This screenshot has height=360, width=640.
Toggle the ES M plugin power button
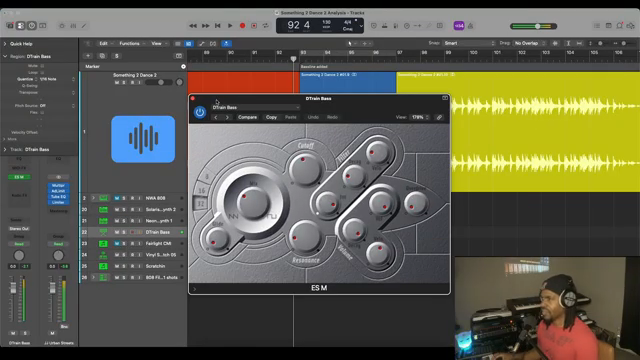pos(200,112)
